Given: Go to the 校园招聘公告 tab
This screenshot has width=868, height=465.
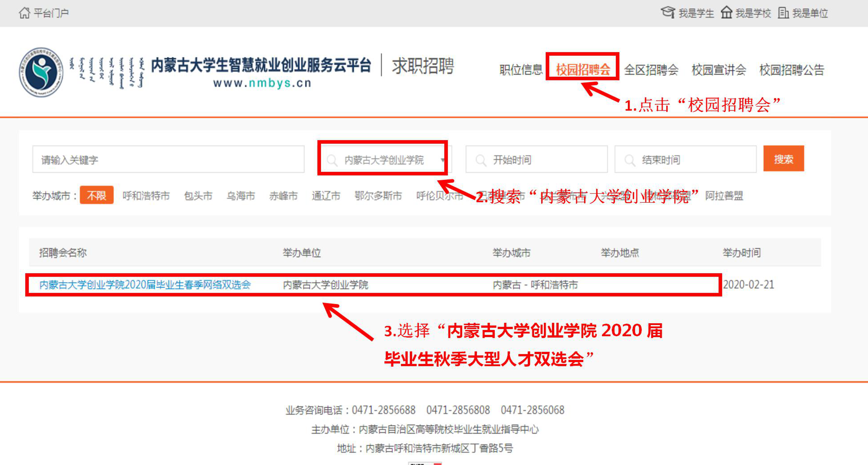Looking at the screenshot, I should coord(791,70).
